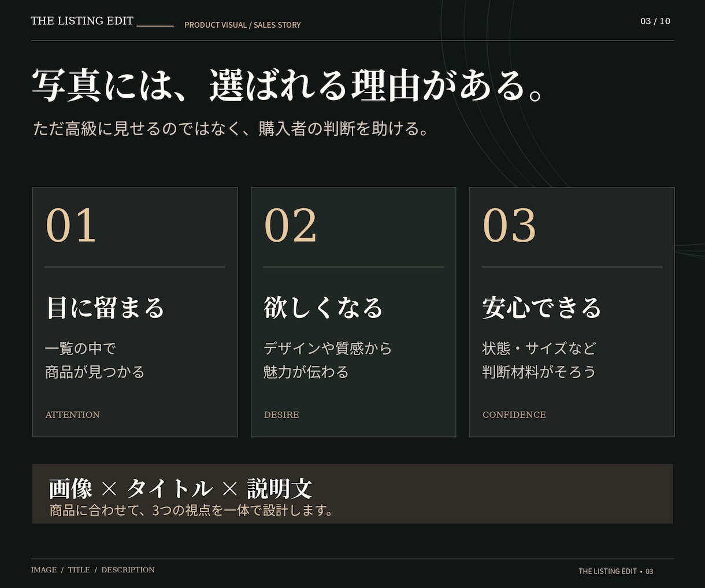
Task: Click the ATTENTION label
Action: (73, 415)
